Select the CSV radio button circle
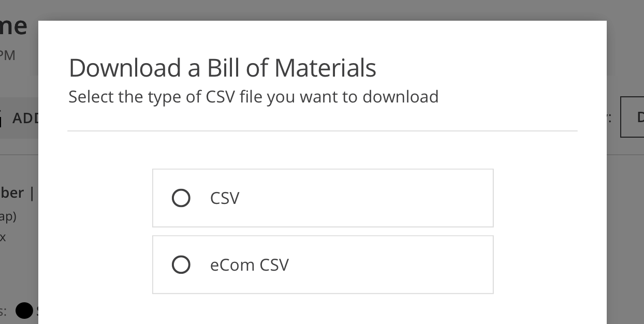 (181, 198)
